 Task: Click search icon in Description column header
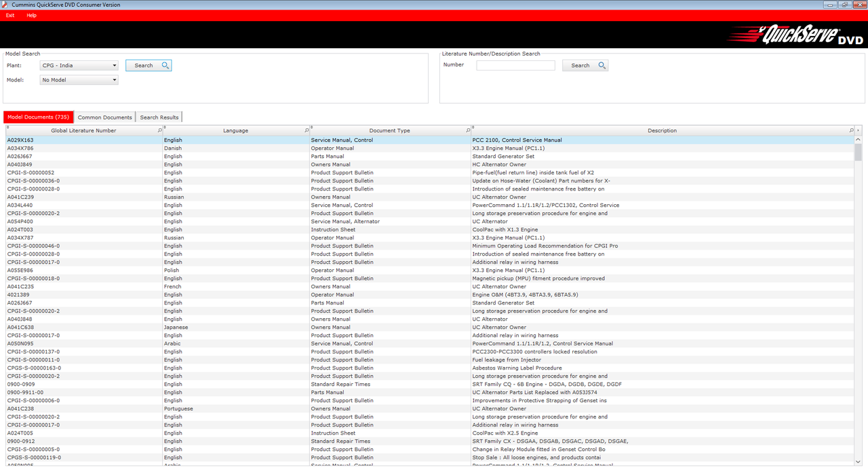pos(851,130)
